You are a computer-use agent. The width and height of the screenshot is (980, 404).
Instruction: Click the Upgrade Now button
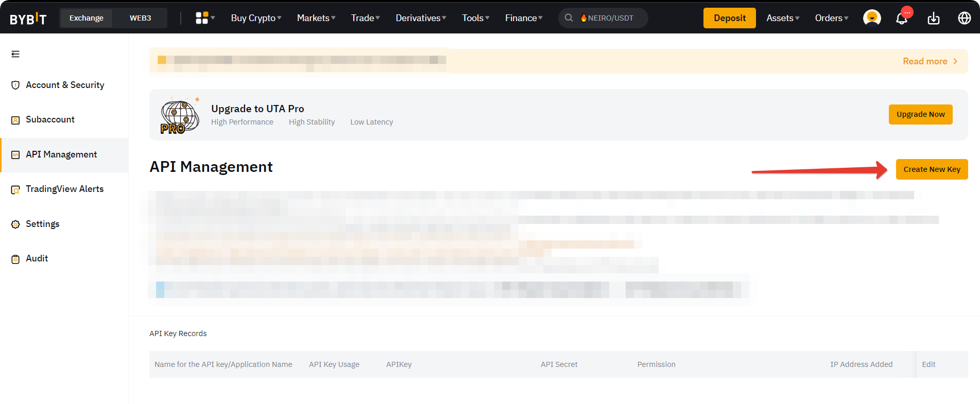(x=921, y=114)
